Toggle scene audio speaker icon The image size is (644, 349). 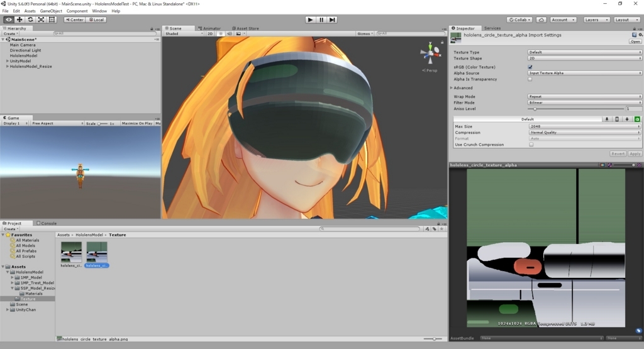[230, 34]
